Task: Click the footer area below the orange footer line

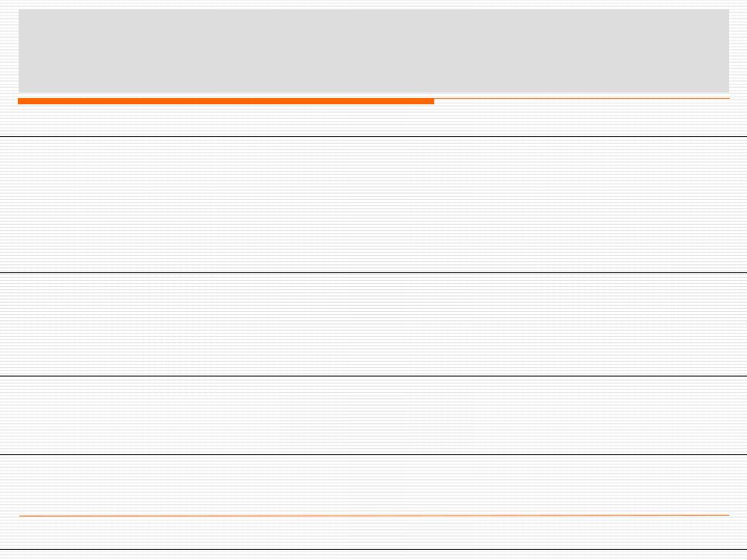Action: 373,532
